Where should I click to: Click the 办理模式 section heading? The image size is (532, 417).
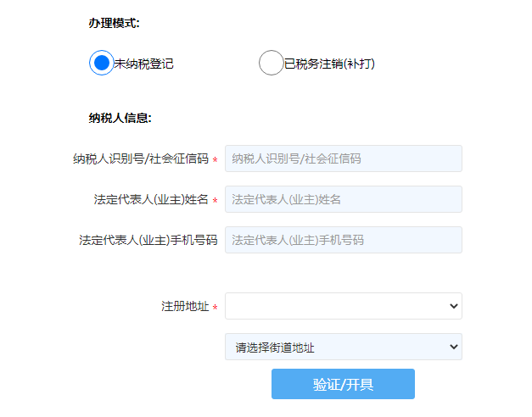pyautogui.click(x=114, y=23)
